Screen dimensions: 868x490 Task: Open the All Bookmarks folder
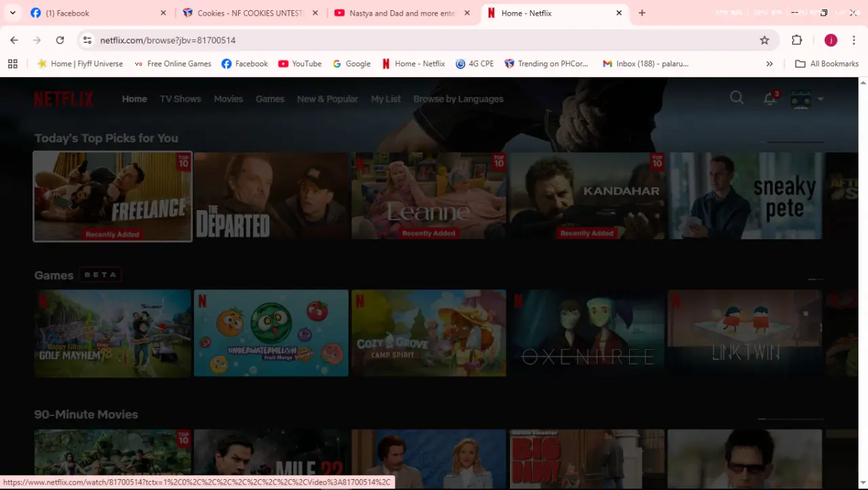pos(827,64)
